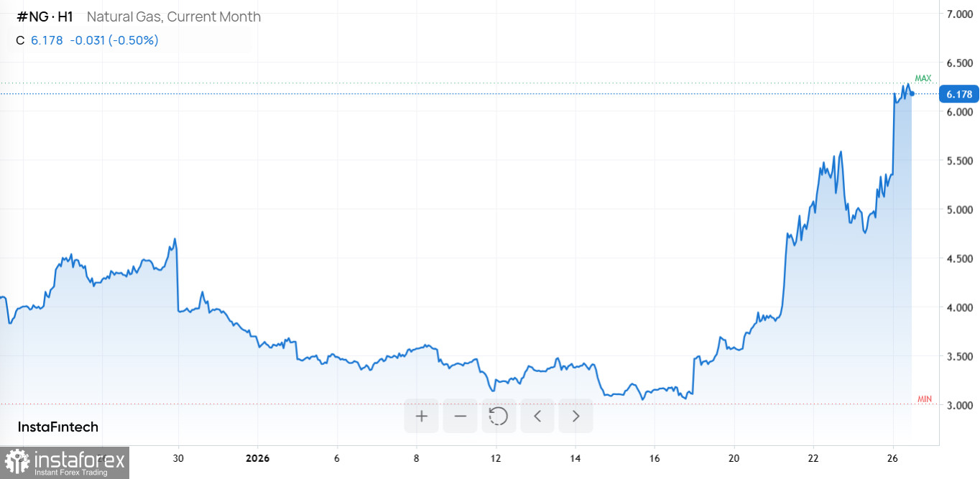
Task: Click the MIN level label
Action: coord(925,399)
